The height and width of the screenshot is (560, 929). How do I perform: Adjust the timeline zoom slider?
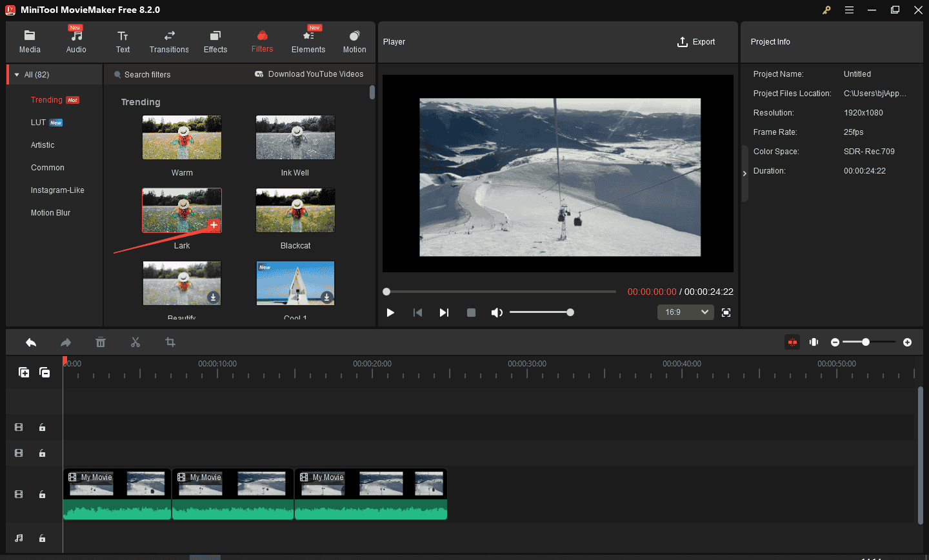coord(868,342)
